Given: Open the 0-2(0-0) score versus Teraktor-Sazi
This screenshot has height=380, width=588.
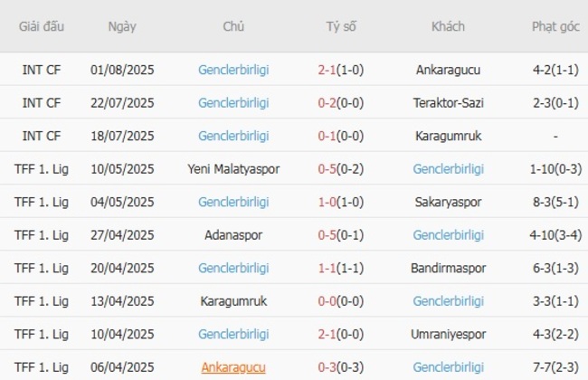Looking at the screenshot, I should coord(341,102).
